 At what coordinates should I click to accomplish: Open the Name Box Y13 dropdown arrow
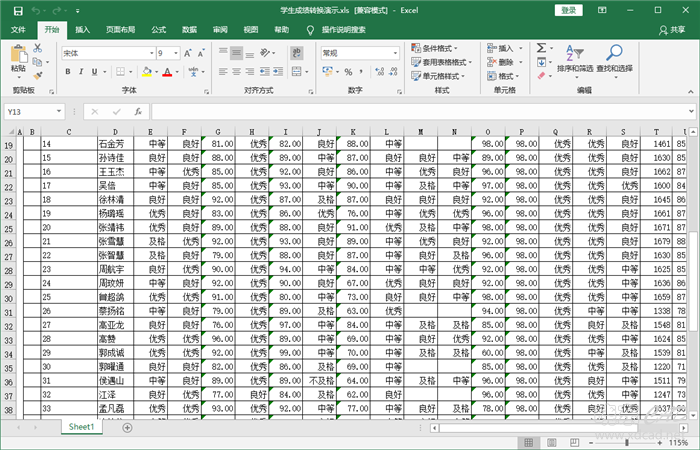tap(58, 112)
